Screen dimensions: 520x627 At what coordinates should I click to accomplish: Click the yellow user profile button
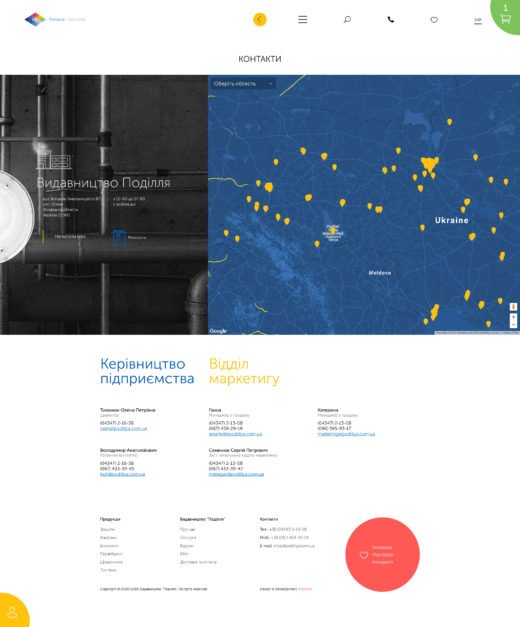[12, 612]
